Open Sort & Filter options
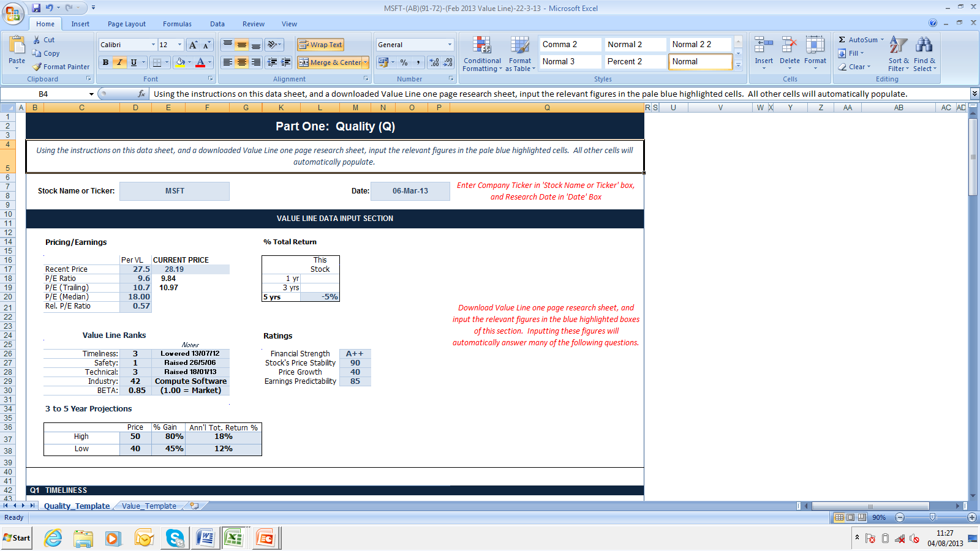Screen dimensions: 980x551 [x=899, y=54]
